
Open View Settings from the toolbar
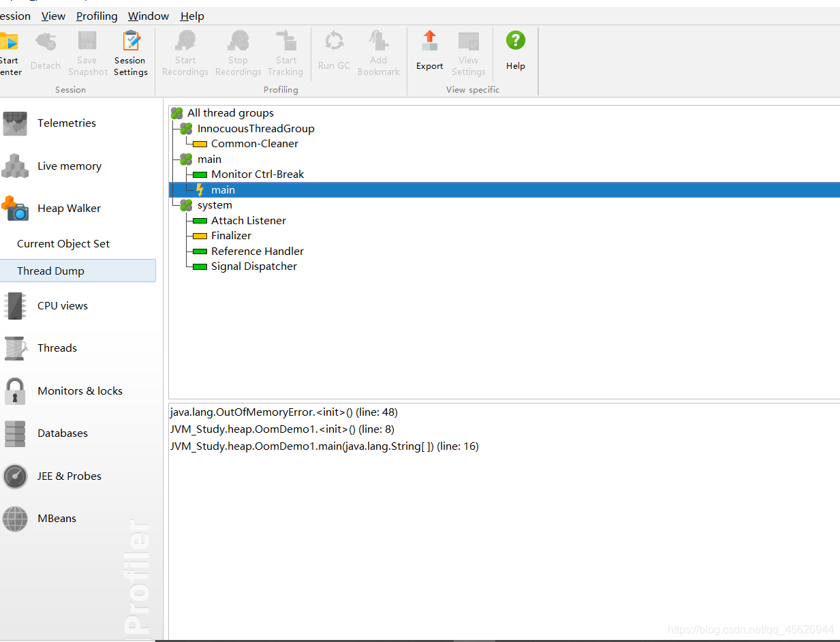tap(469, 52)
